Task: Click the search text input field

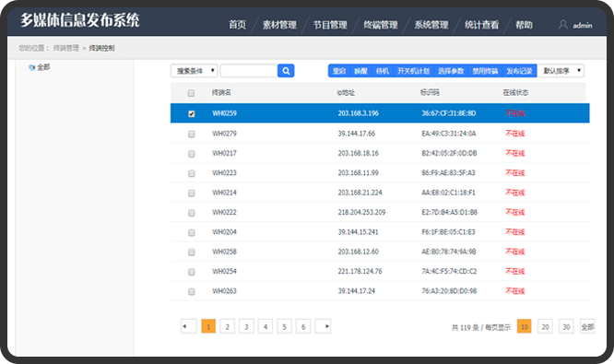Action: (x=249, y=71)
